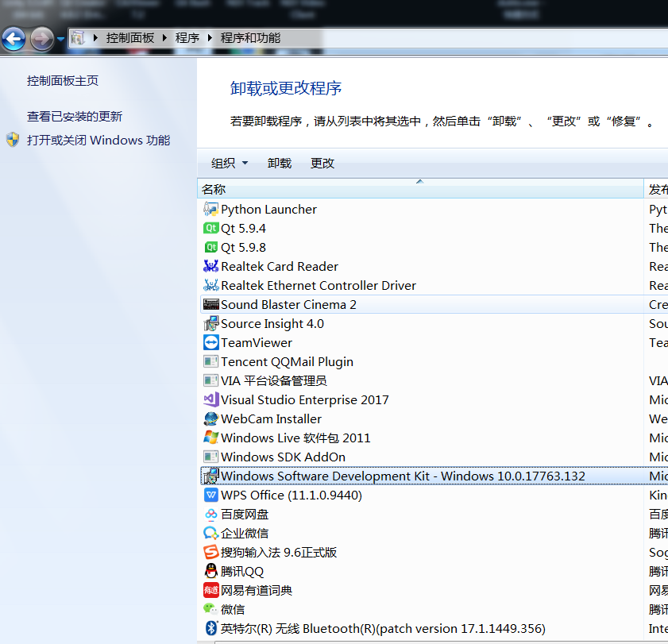The height and width of the screenshot is (644, 668).
Task: Click the 搜狗输入法 icon
Action: [210, 552]
